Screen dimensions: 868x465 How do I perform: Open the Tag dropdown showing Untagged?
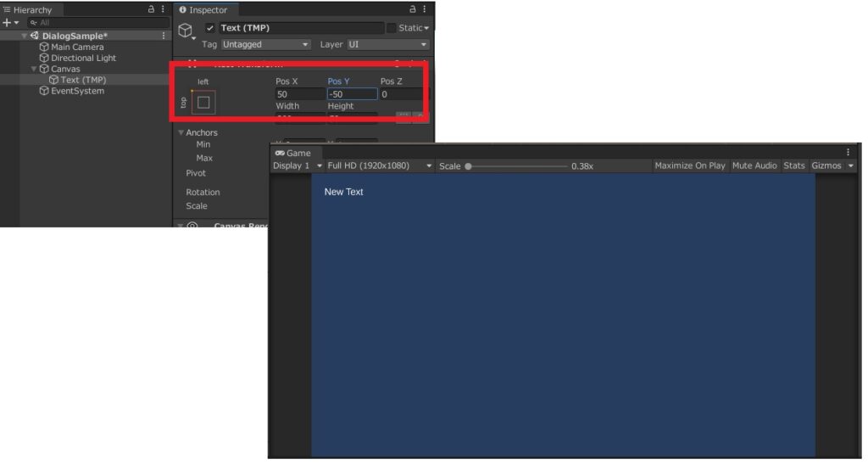tap(265, 44)
